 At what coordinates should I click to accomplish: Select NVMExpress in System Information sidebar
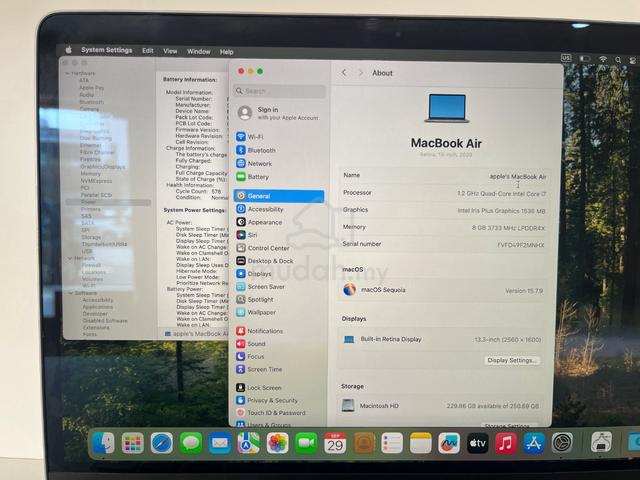click(x=96, y=180)
